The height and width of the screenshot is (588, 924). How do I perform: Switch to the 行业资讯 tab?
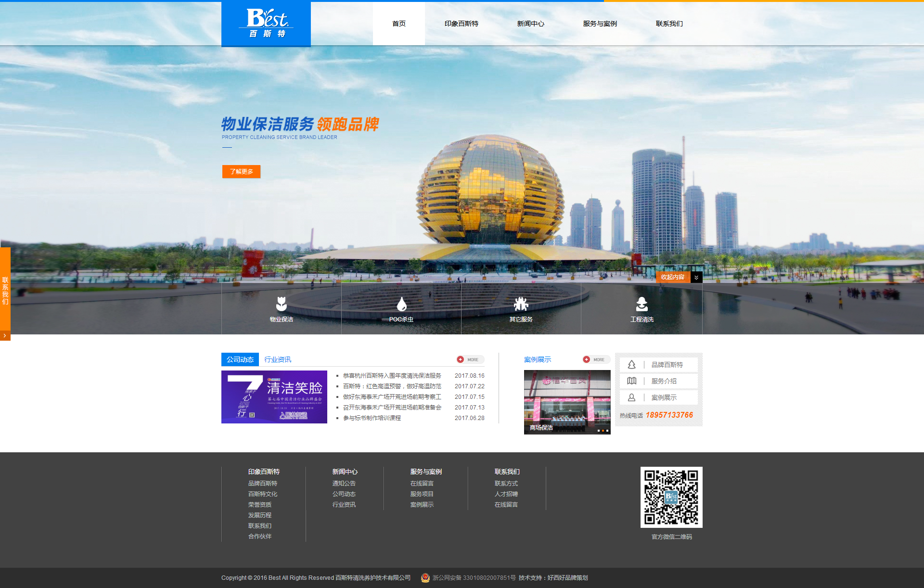point(278,359)
